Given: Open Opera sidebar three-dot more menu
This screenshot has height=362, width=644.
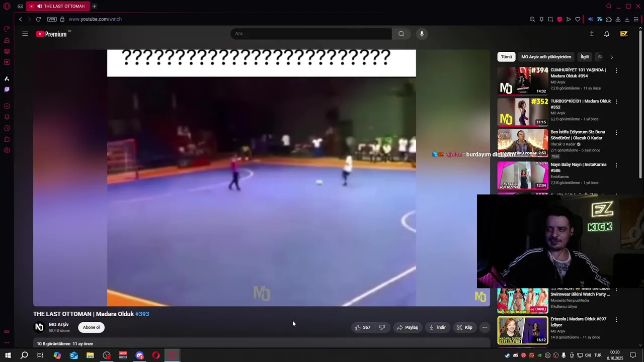Looking at the screenshot, I should [7, 342].
